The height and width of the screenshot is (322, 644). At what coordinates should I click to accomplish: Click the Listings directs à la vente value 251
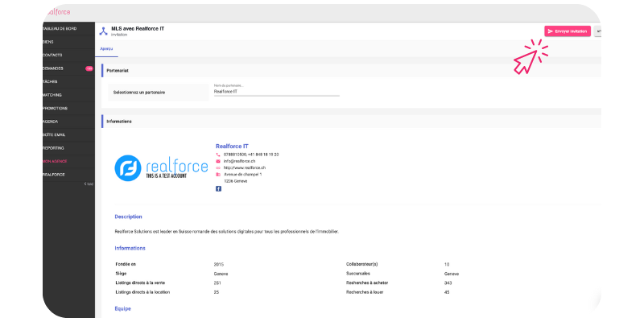(x=217, y=283)
